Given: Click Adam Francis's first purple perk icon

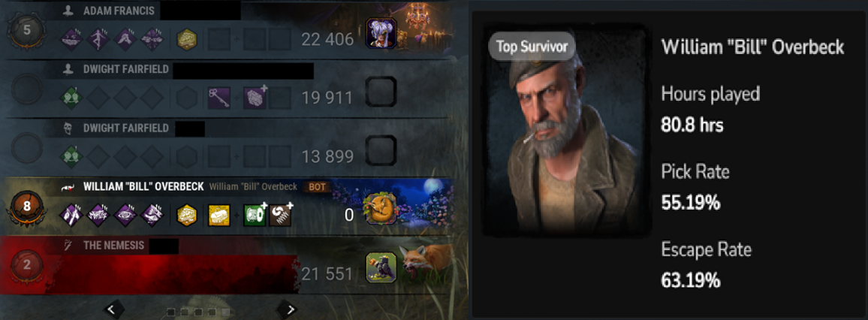Looking at the screenshot, I should tap(71, 40).
